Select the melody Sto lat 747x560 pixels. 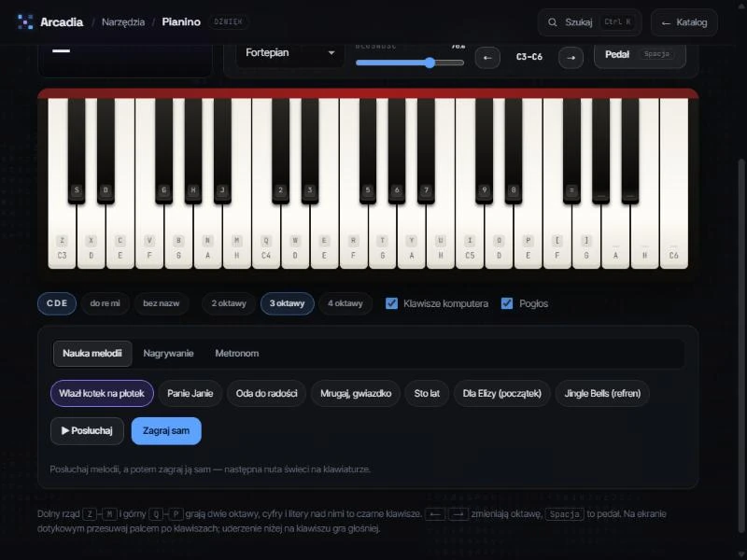(x=427, y=394)
